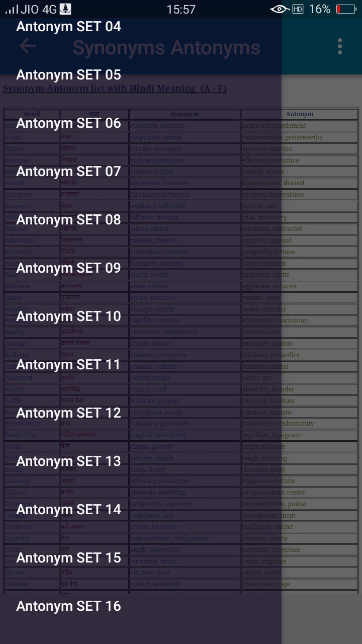
Task: Go to Antonym SET 15
Action: point(69,558)
